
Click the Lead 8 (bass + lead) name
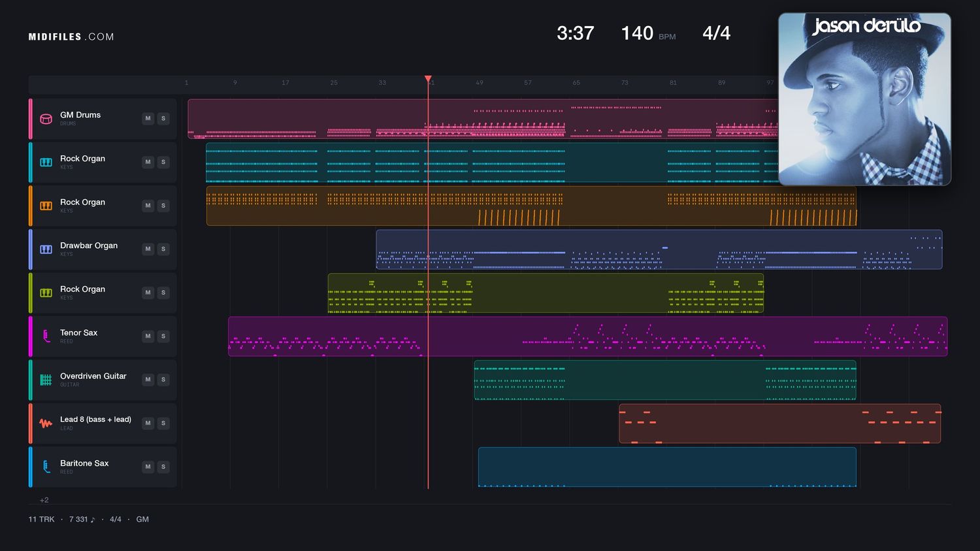tap(95, 419)
